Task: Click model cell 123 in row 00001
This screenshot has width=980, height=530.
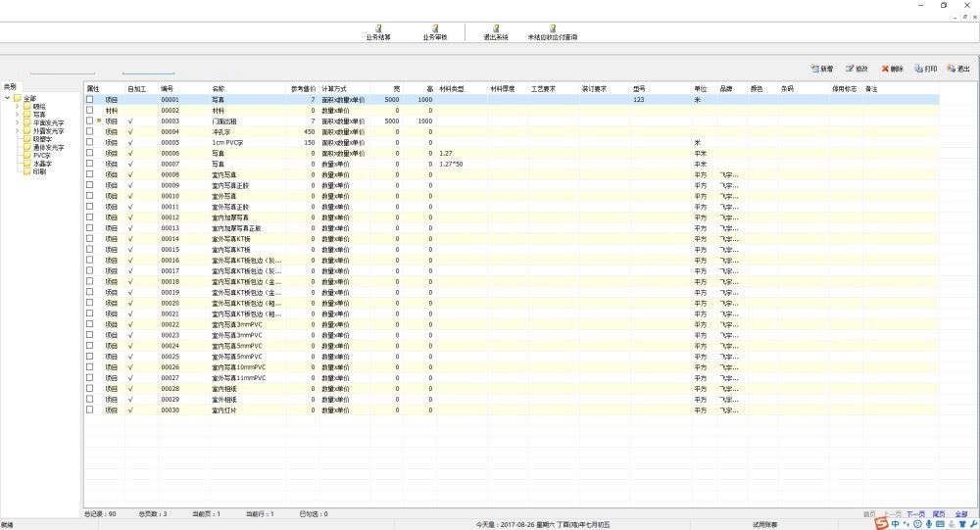Action: point(639,99)
